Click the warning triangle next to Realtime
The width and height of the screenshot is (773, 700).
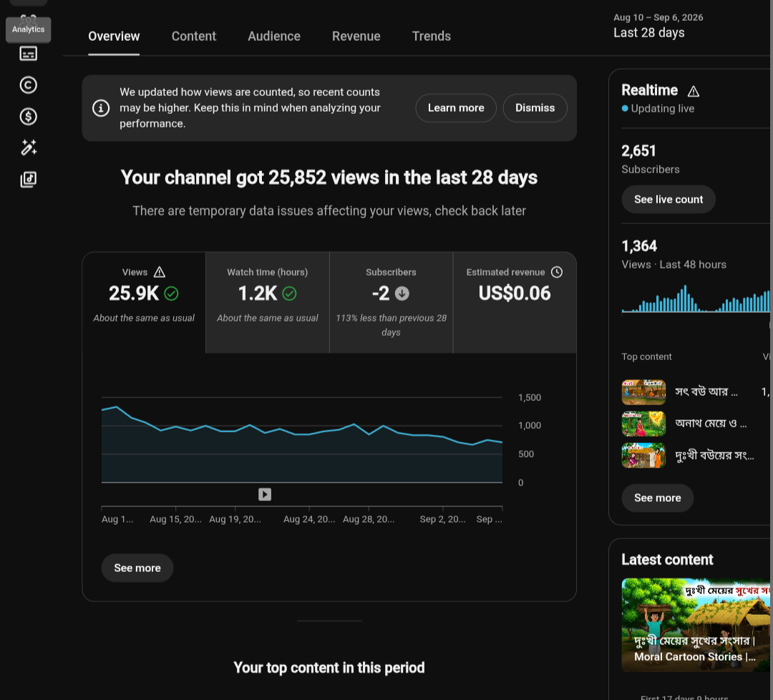pyautogui.click(x=693, y=91)
